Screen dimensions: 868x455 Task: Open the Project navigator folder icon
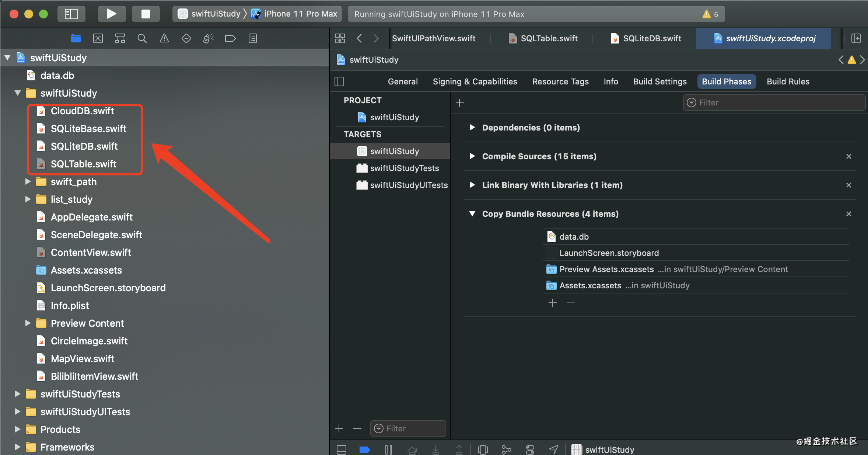pos(76,38)
